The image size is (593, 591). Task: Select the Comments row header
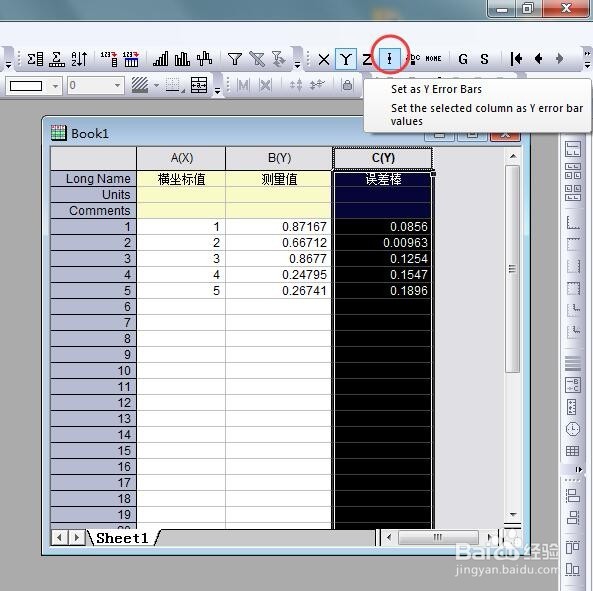point(93,211)
